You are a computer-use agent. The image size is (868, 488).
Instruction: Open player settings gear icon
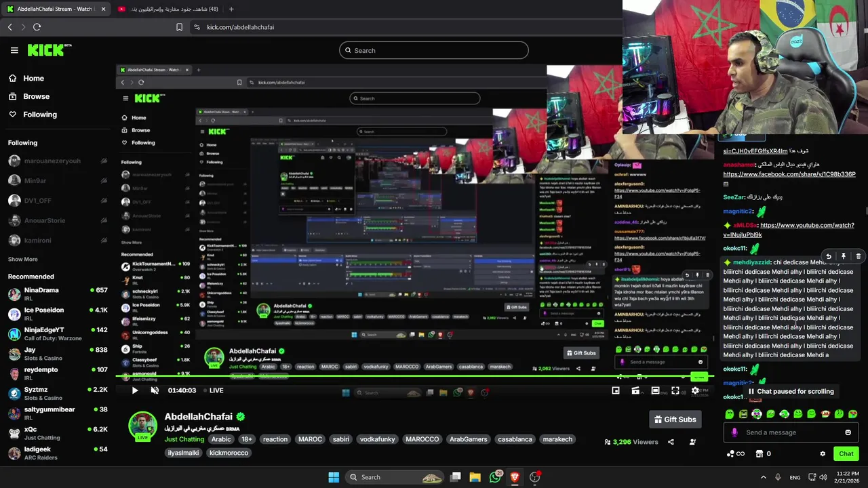[695, 390]
